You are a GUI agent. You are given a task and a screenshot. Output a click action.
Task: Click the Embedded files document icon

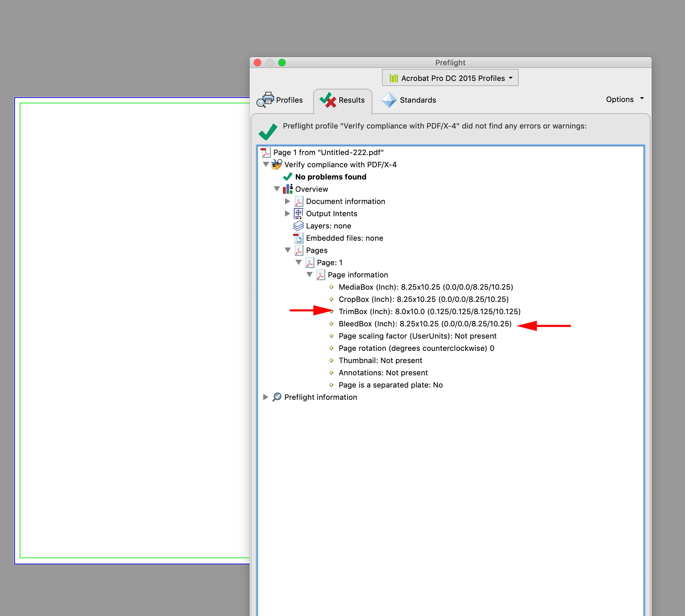pos(298,238)
